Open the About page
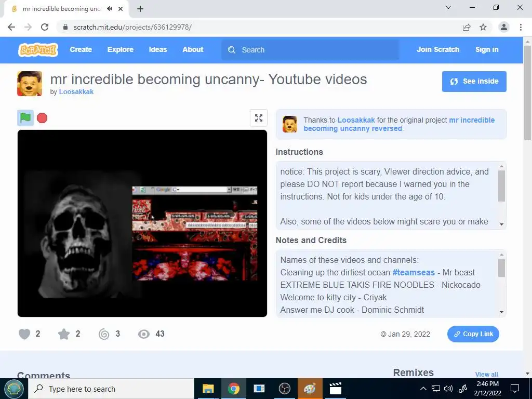Image resolution: width=532 pixels, height=399 pixels. tap(193, 49)
